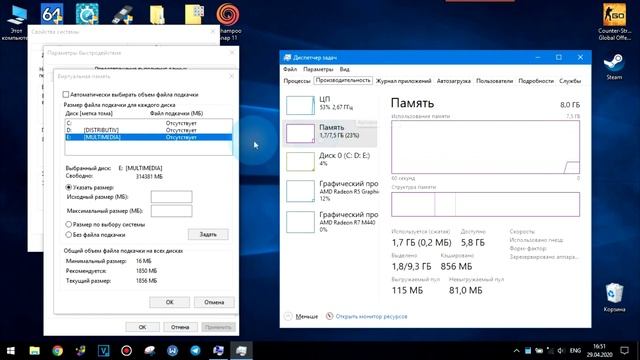
Task: Click the Task Manager title bar icon
Action: 287,58
